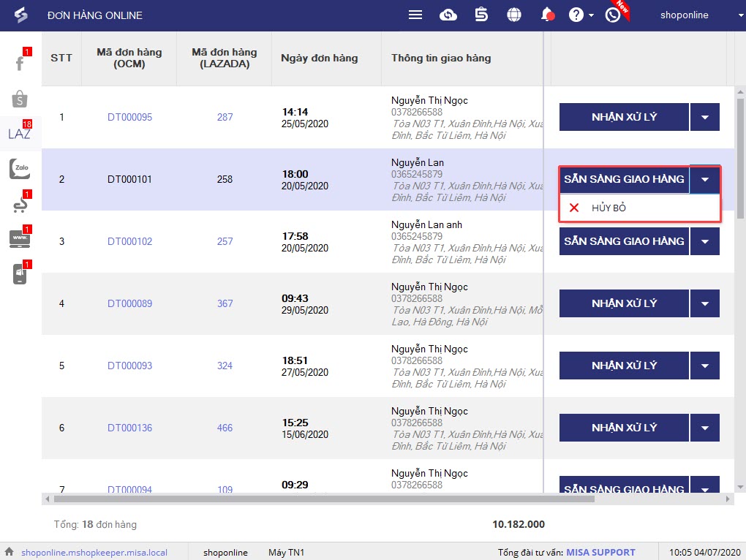Click NHẬN XỬ LÝ for order DT000089
The height and width of the screenshot is (560, 746).
(624, 303)
